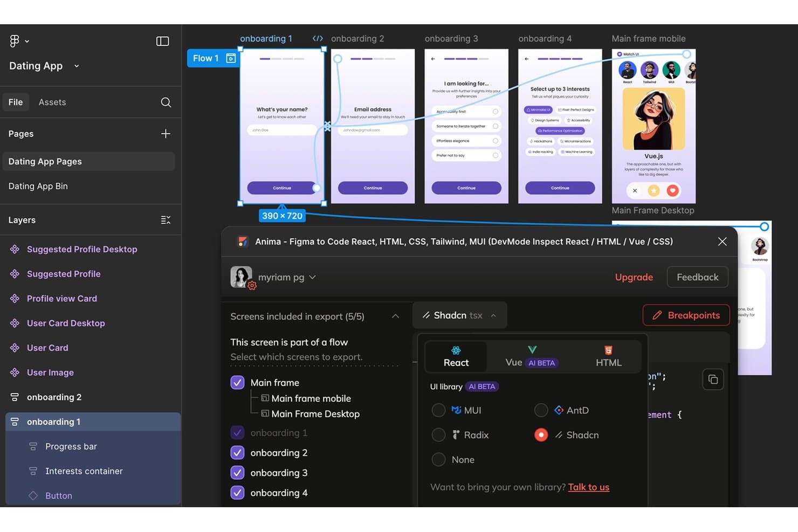Click the Suggested Profile Desktop component icon

click(15, 249)
